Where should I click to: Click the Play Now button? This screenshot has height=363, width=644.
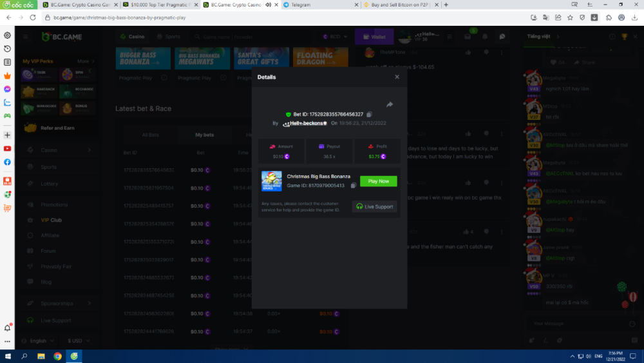(x=378, y=181)
